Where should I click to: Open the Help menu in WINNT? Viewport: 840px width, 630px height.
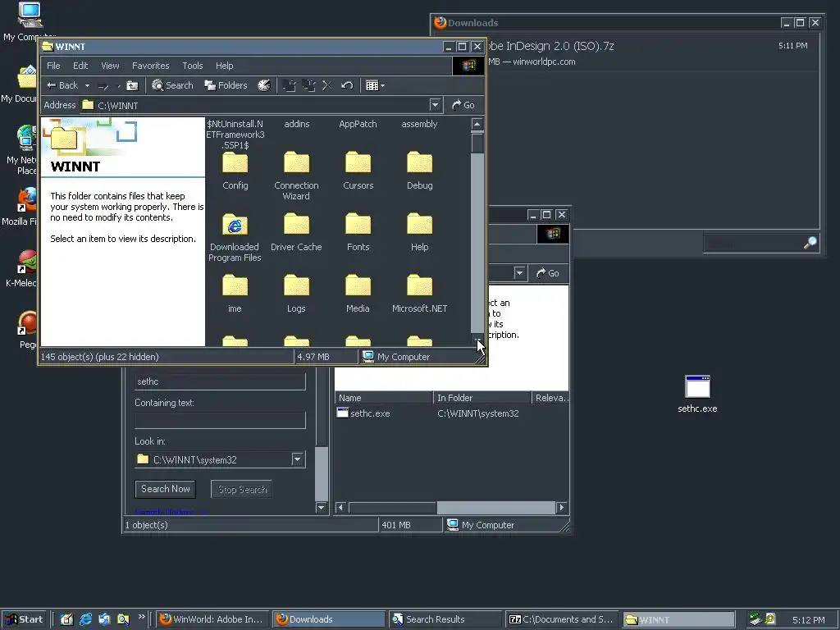coord(225,66)
